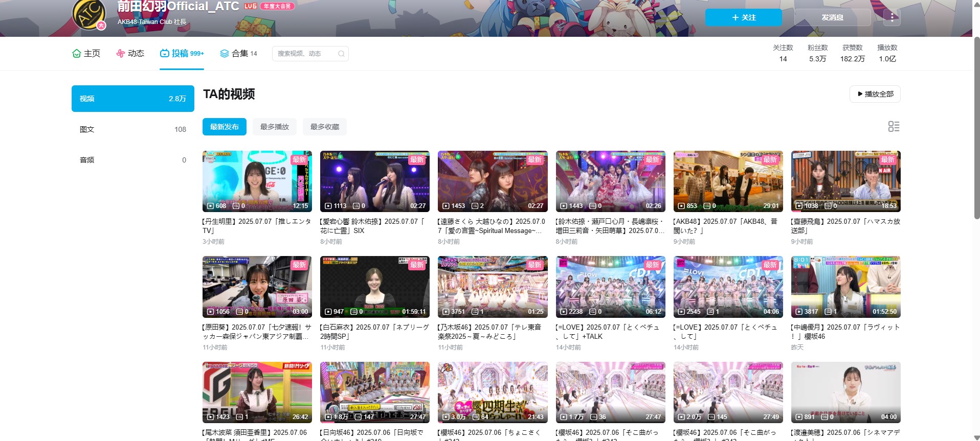980x441 pixels.
Task: Open 遠藤さくら 大越ひなの video thumbnail
Action: click(493, 181)
